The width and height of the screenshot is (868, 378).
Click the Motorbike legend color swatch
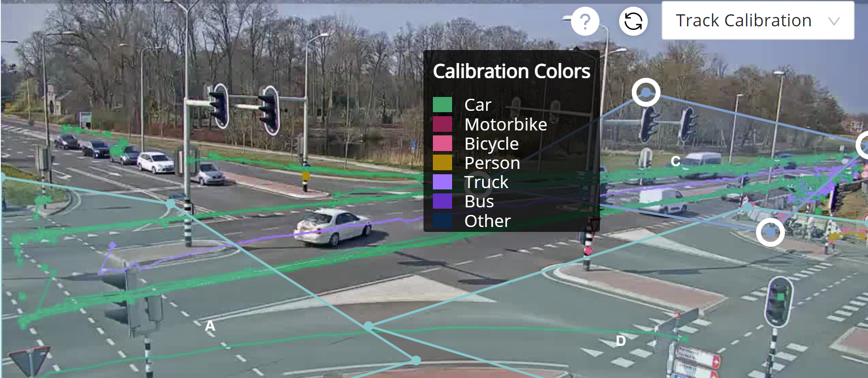[442, 124]
